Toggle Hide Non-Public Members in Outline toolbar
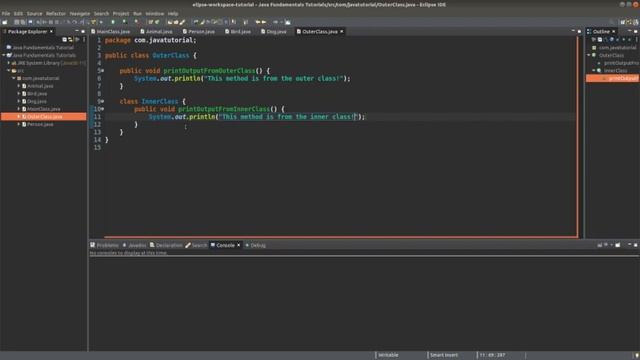640x360 pixels. 623,40
